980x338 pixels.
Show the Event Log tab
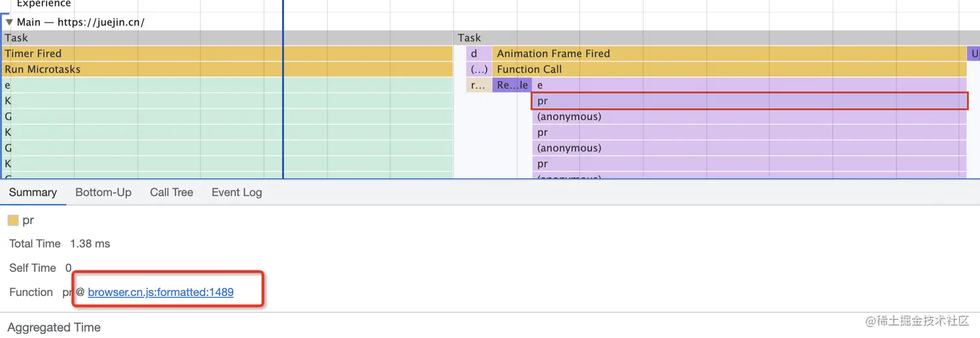pyautogui.click(x=237, y=192)
